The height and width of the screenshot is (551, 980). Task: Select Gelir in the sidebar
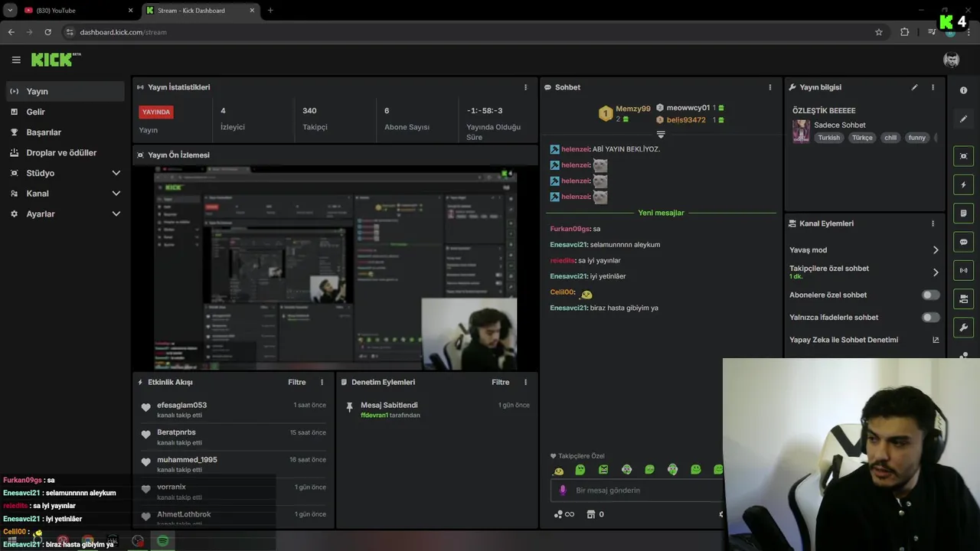pos(64,112)
